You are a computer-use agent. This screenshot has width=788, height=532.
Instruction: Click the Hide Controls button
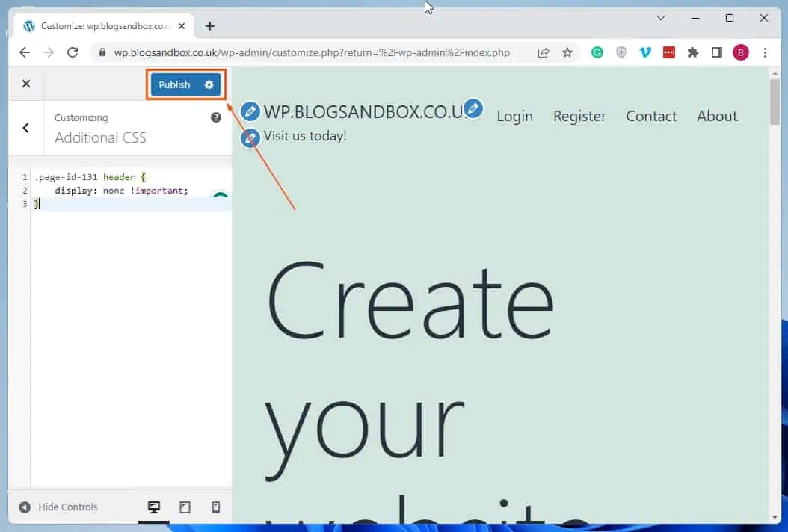[x=58, y=507]
